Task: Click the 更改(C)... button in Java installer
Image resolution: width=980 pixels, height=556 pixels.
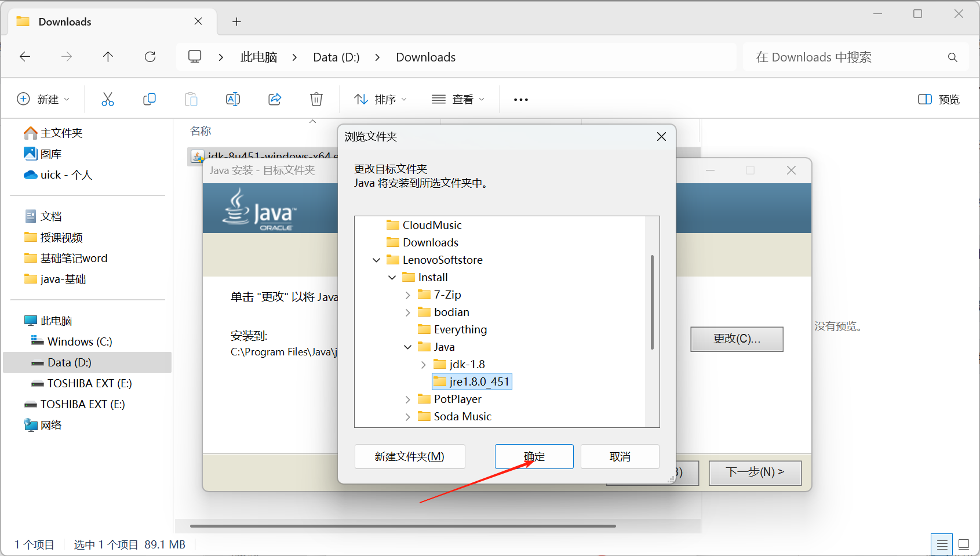Action: (x=737, y=339)
